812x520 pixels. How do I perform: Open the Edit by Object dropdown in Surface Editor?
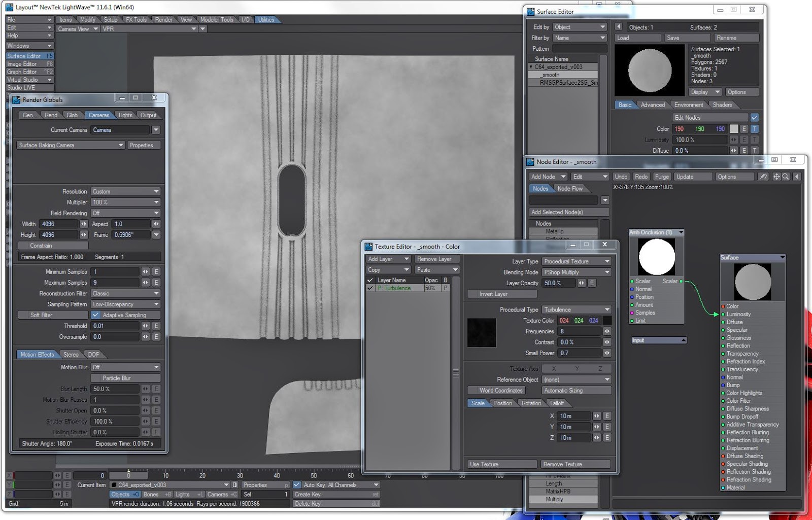pos(580,27)
